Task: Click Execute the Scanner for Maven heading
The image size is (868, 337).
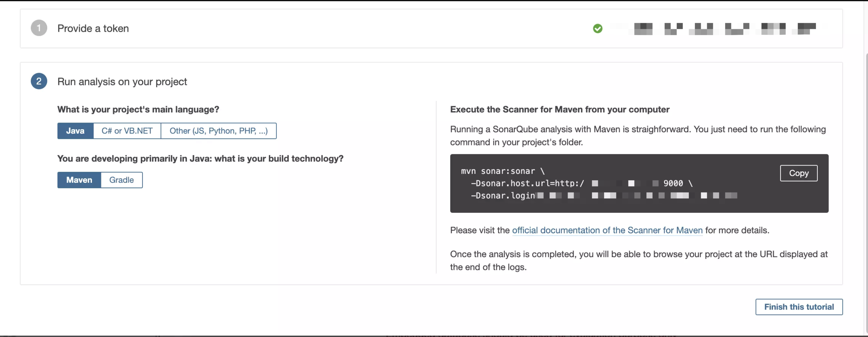Action: coord(559,110)
